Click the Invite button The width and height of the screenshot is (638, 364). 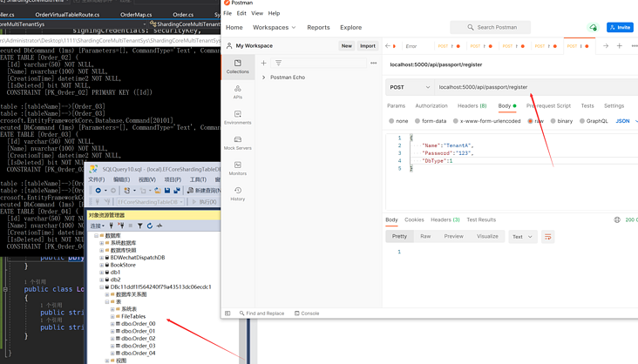(620, 27)
